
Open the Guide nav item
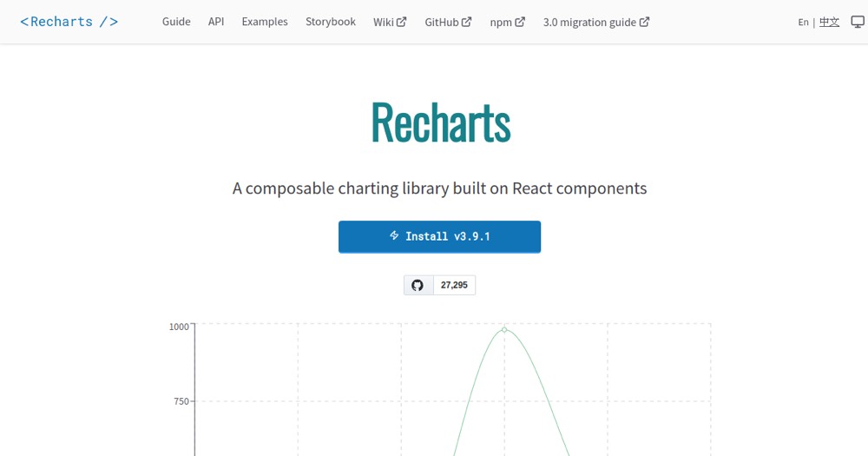[x=176, y=22]
